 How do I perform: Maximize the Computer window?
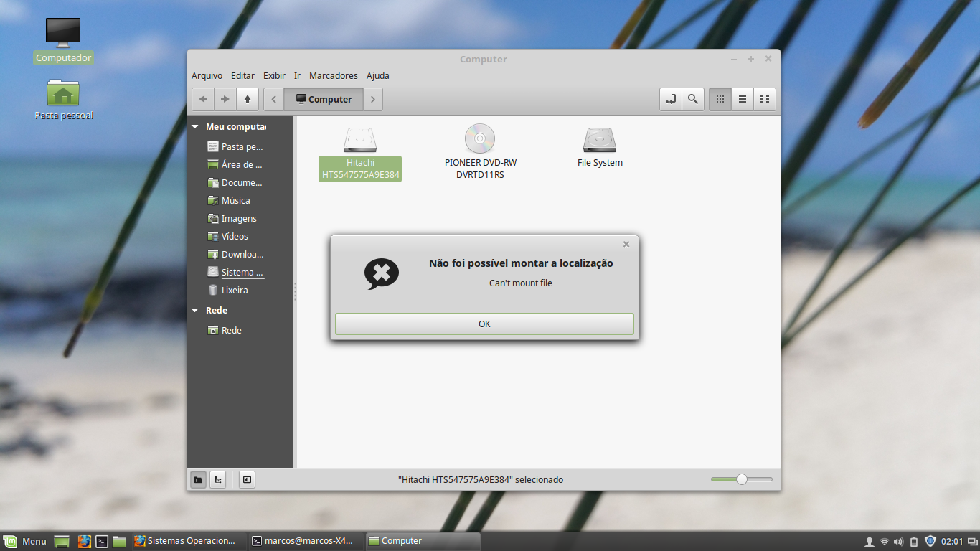751,59
